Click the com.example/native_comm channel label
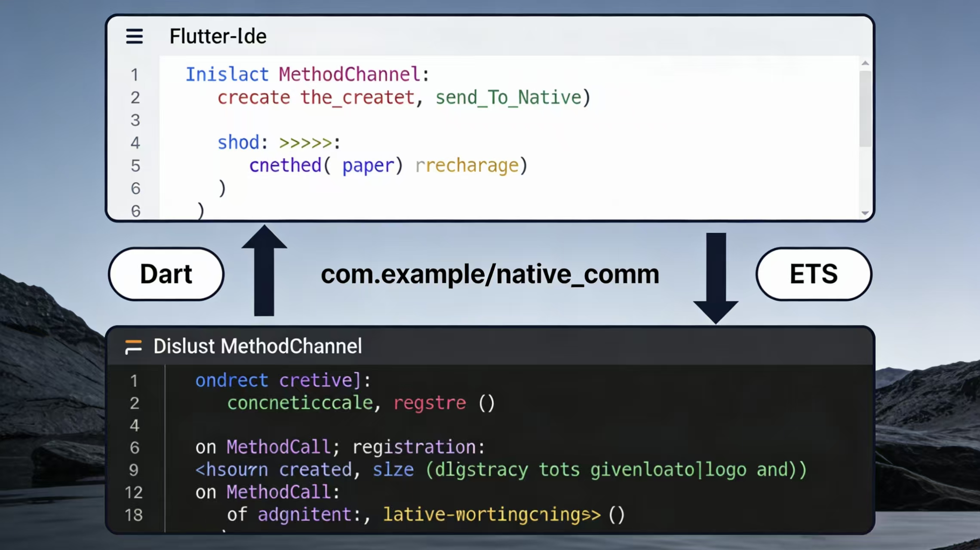 [x=490, y=274]
